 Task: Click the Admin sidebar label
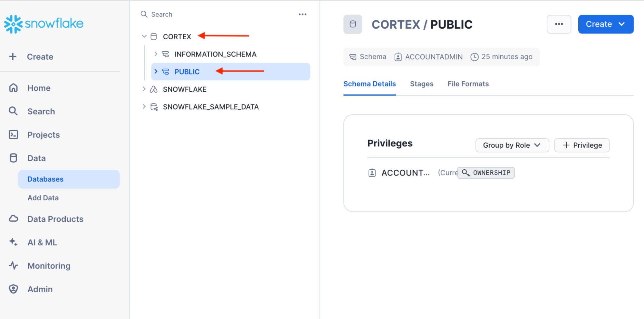click(x=40, y=289)
